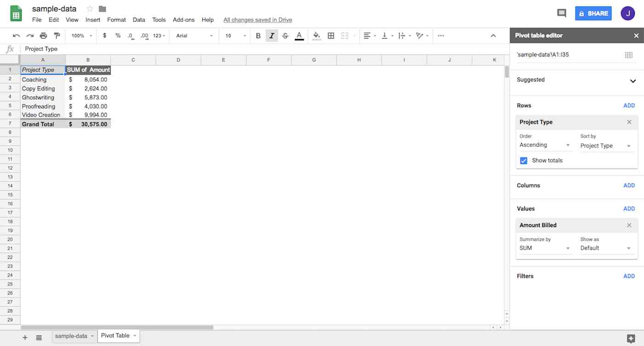The width and height of the screenshot is (644, 346).
Task: Switch to the sample-data sheet tab
Action: (x=71, y=336)
